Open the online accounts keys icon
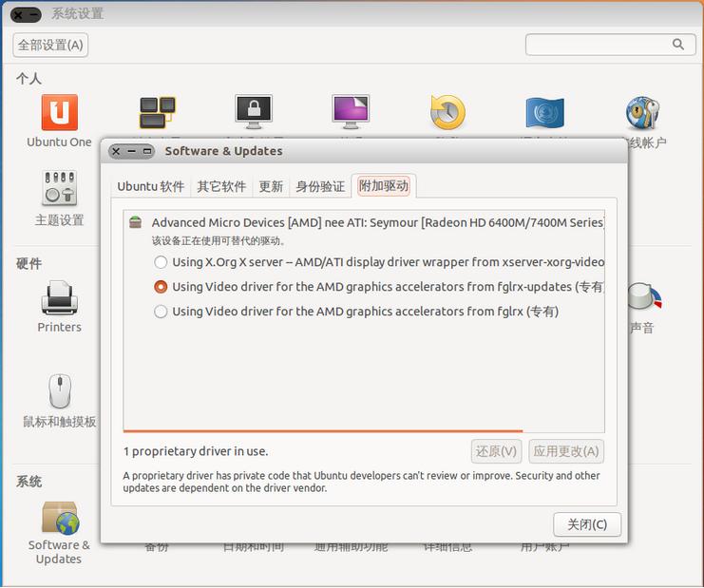The width and height of the screenshot is (704, 588). [x=642, y=112]
